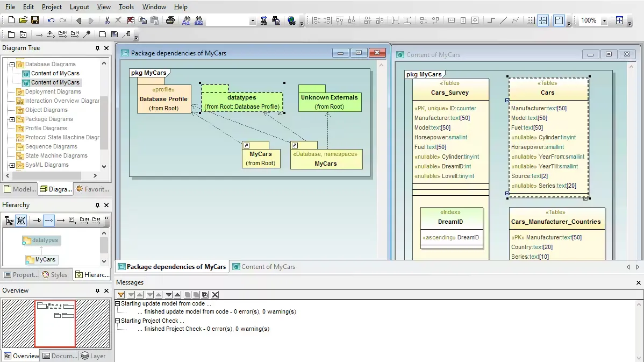Open the Tools menu

tap(126, 6)
